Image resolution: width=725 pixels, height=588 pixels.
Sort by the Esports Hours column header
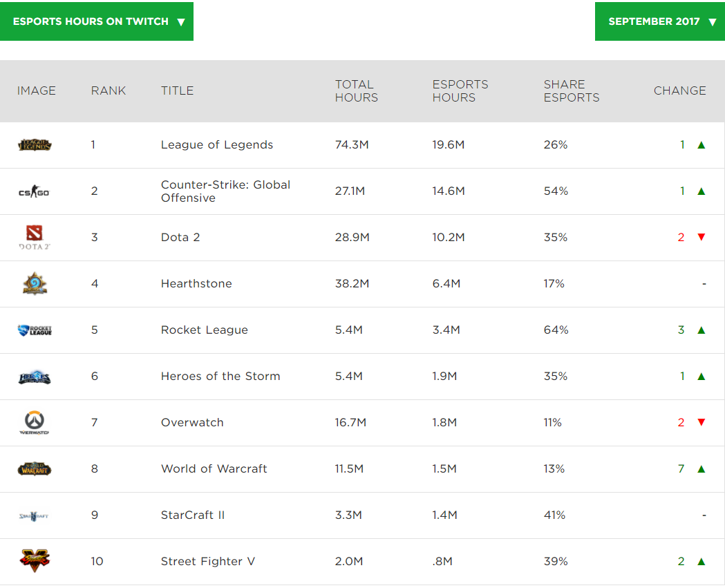[460, 91]
